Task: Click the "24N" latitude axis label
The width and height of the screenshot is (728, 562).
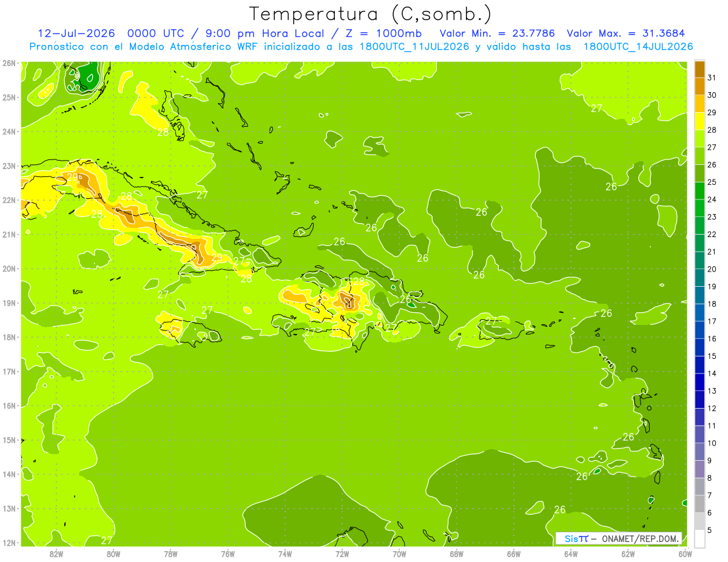Action: pyautogui.click(x=9, y=132)
